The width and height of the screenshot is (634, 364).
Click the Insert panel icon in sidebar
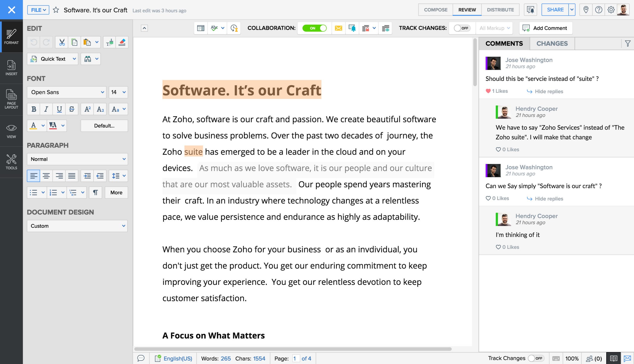point(12,68)
